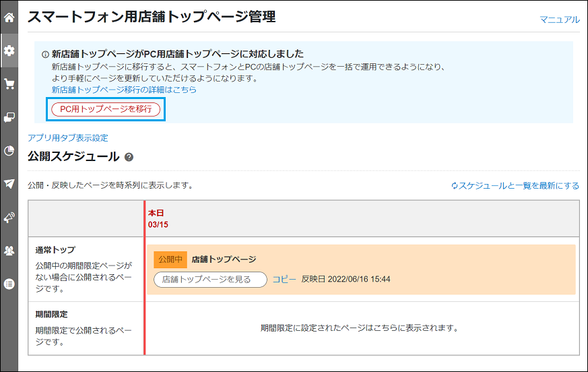The image size is (588, 372).
Task: Select the 公開スケジュール heading text
Action: [x=73, y=156]
